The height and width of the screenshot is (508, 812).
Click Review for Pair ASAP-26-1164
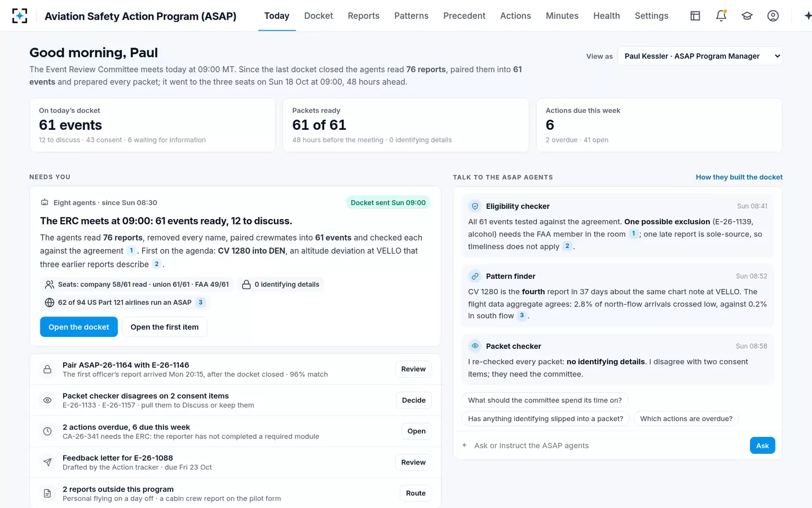click(413, 369)
